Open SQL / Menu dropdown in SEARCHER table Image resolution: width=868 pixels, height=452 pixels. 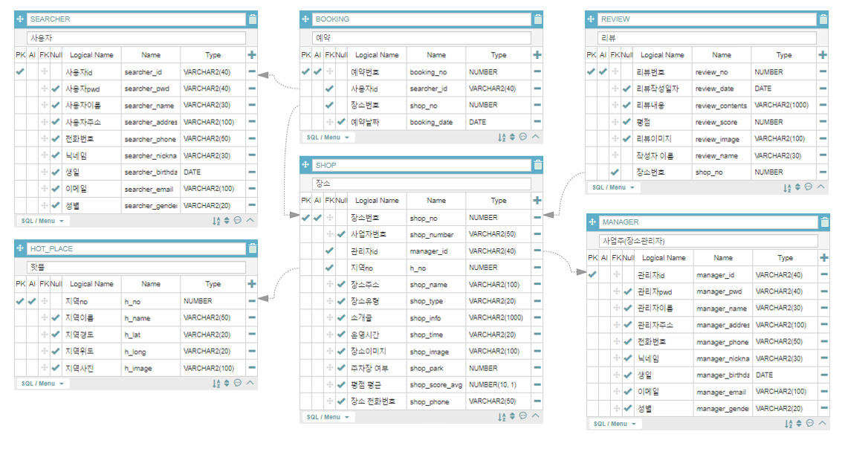tap(42, 221)
